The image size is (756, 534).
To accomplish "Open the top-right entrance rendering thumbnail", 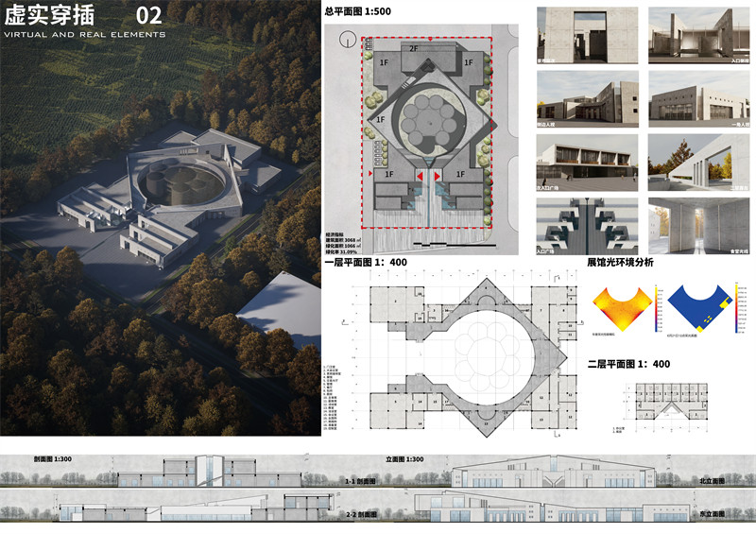I will point(695,35).
